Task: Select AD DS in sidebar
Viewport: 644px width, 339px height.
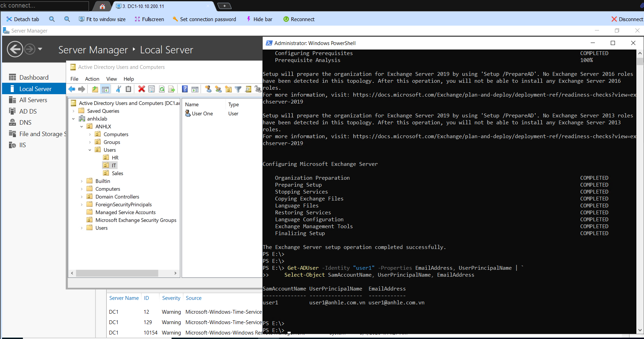Action: (34, 111)
